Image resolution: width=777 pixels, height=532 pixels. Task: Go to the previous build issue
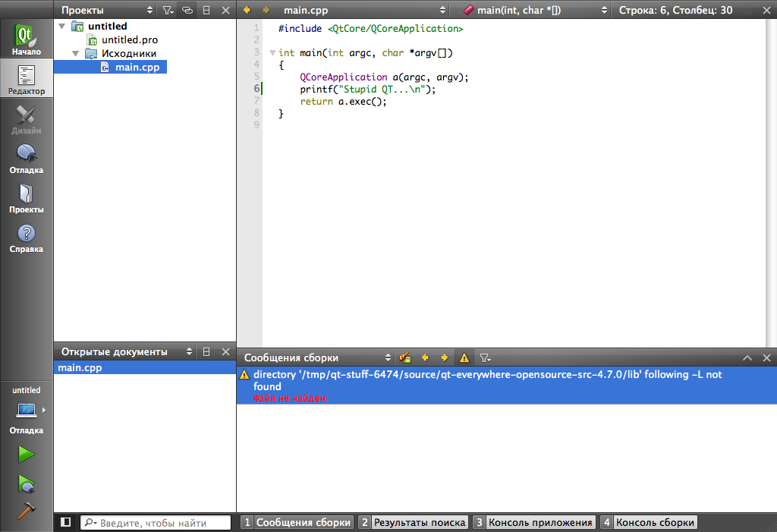point(425,357)
